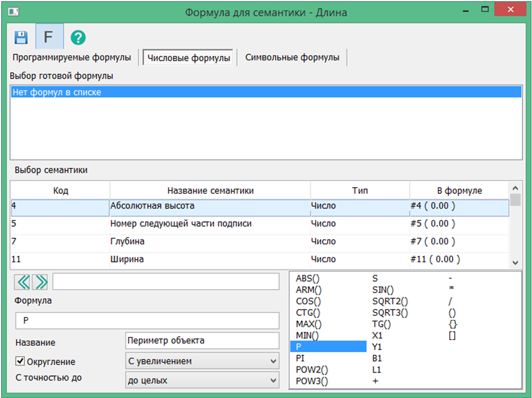The height and width of the screenshot is (398, 532).
Task: Select the Числовые формулы tab
Action: pyautogui.click(x=188, y=58)
